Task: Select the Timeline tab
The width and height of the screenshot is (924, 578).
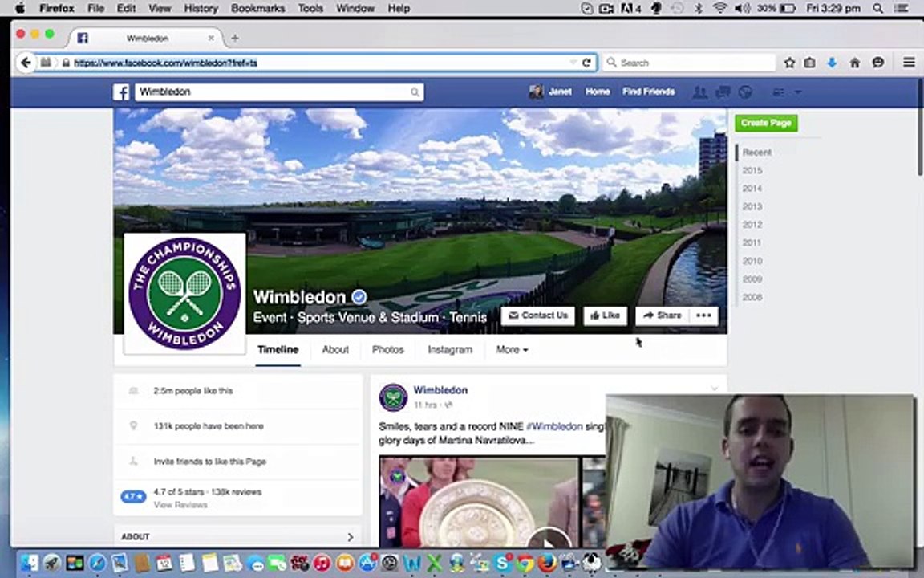Action: coord(278,350)
